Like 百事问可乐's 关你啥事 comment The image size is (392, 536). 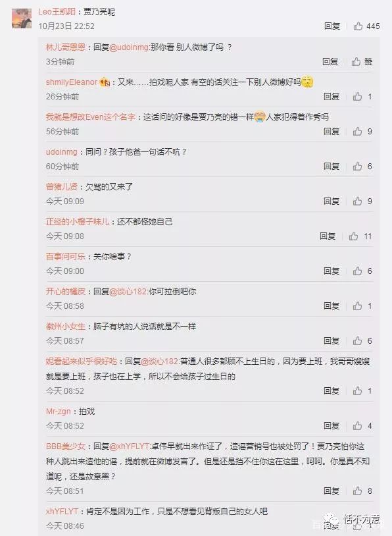click(x=358, y=271)
